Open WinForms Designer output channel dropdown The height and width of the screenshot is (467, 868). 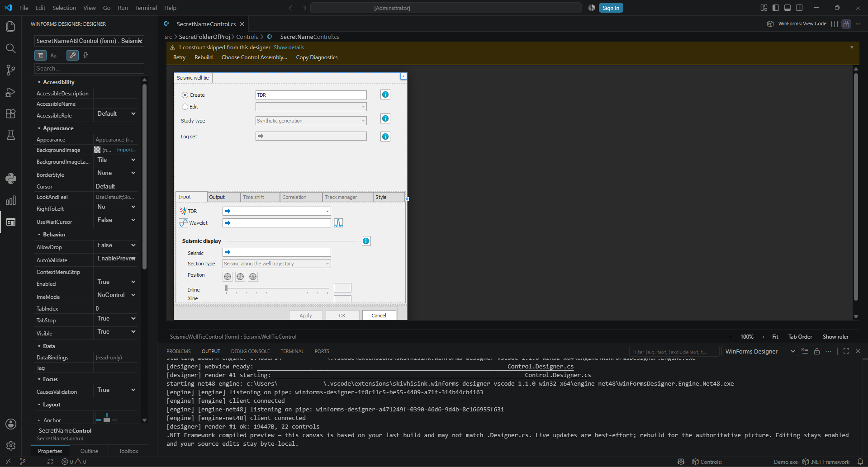(x=760, y=351)
